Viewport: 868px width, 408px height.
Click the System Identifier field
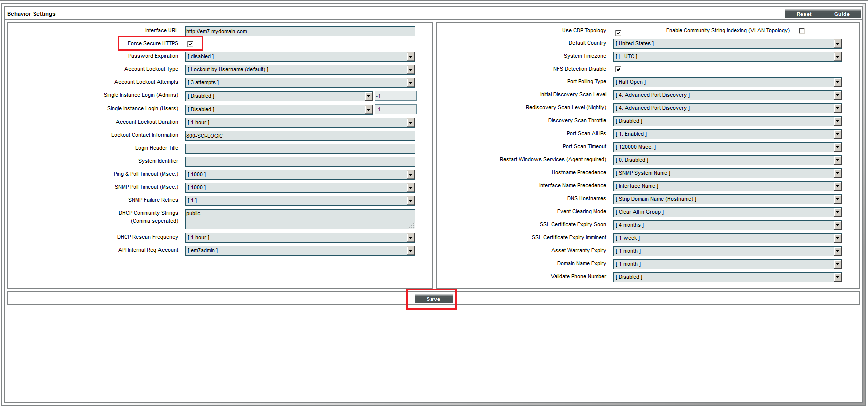pos(300,162)
